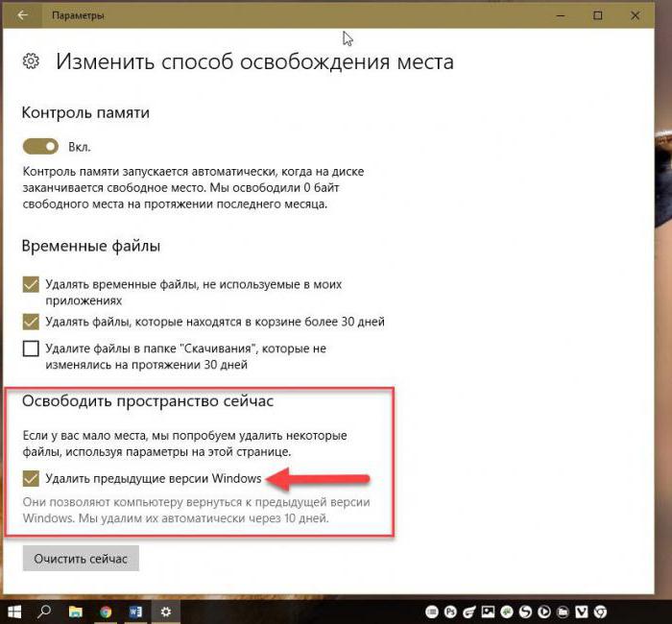Click the Временные файлы heading
The image size is (672, 624).
(x=91, y=246)
